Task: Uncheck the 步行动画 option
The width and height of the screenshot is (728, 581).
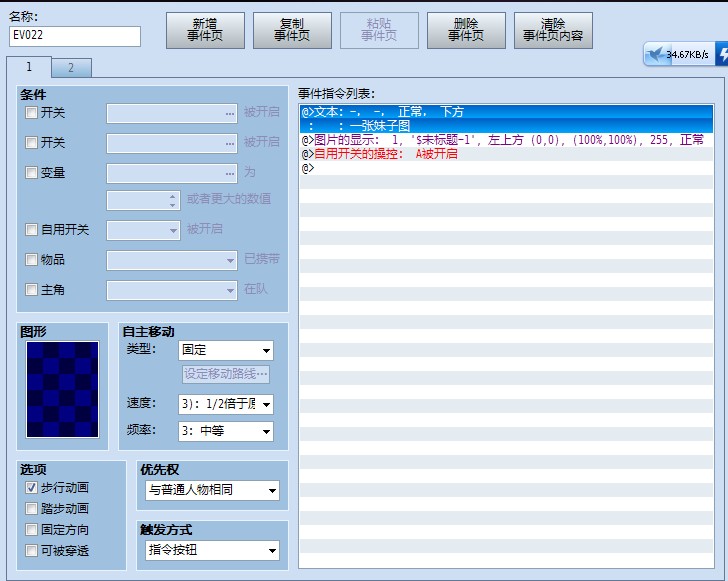Action: pyautogui.click(x=31, y=488)
